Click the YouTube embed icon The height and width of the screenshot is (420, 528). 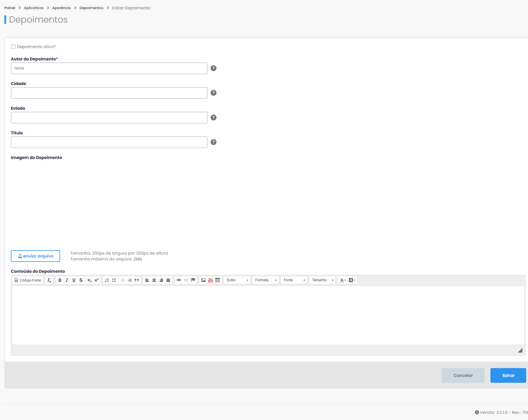[x=210, y=280]
